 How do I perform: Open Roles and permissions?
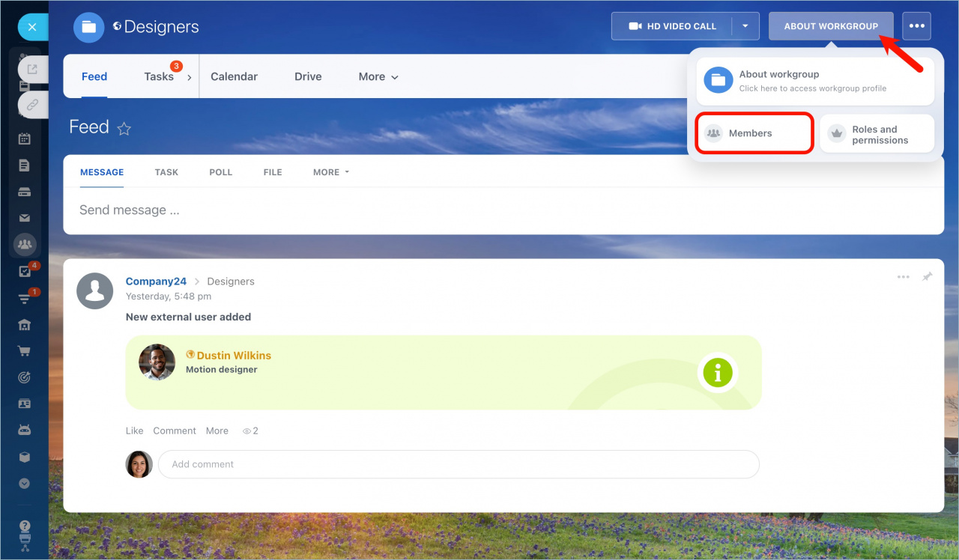[877, 135]
